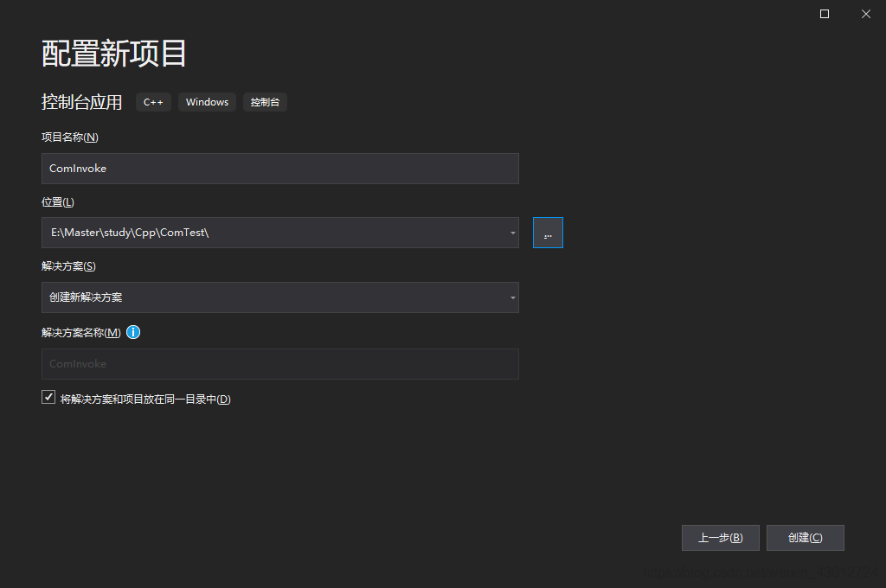Open the solution type dropdown
This screenshot has height=588, width=886.
click(280, 297)
